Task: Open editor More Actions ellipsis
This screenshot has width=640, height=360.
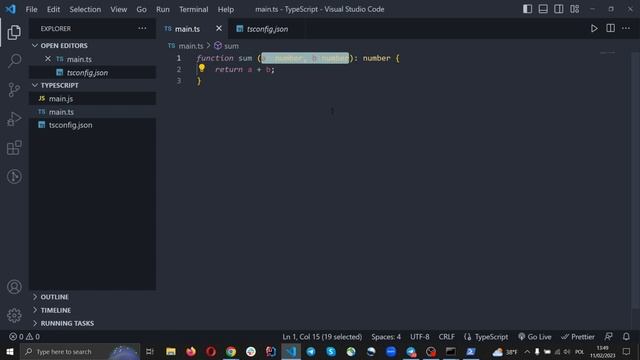Action: coord(626,29)
